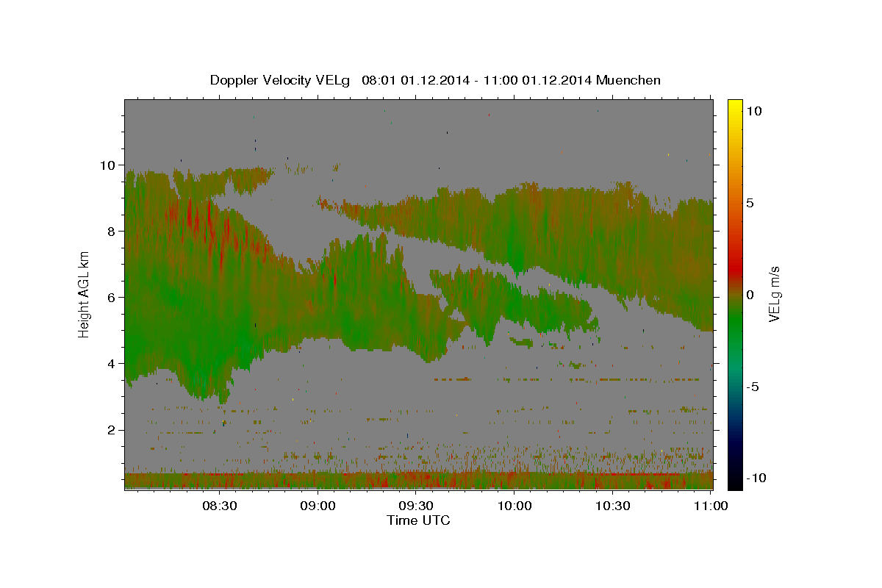Click the plot title 'Doppler Velocity VELg'

point(279,80)
